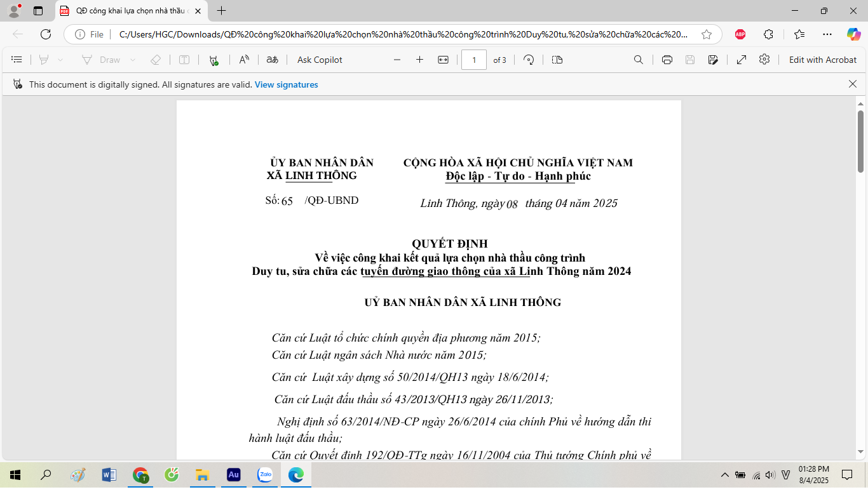
Task: Enter full screen mode
Action: pyautogui.click(x=742, y=60)
